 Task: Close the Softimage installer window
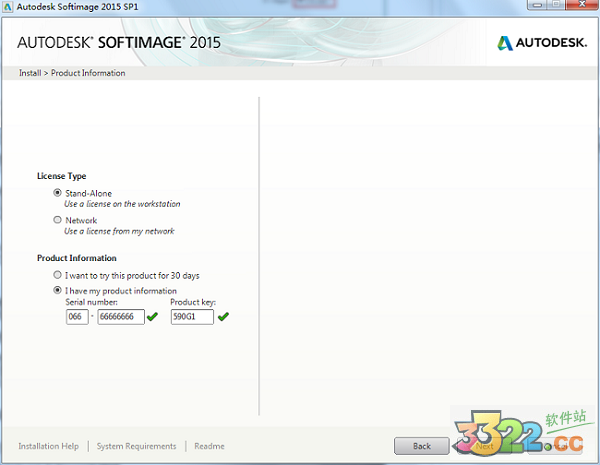click(582, 5)
